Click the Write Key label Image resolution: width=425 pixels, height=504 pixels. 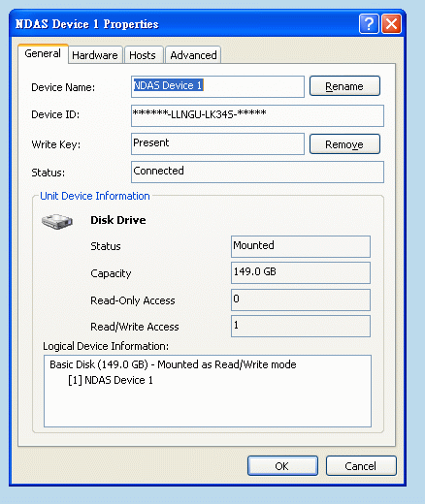click(x=56, y=144)
